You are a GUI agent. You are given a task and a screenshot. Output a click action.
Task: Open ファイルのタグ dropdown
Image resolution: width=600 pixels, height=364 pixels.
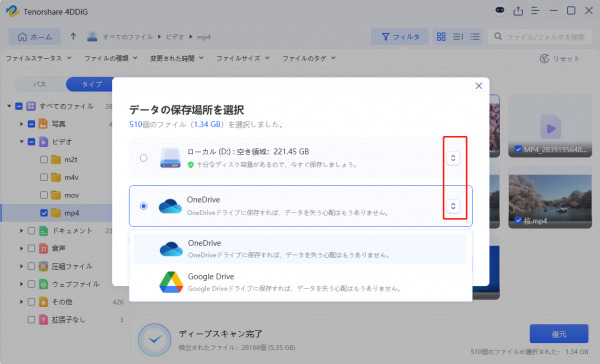[309, 58]
